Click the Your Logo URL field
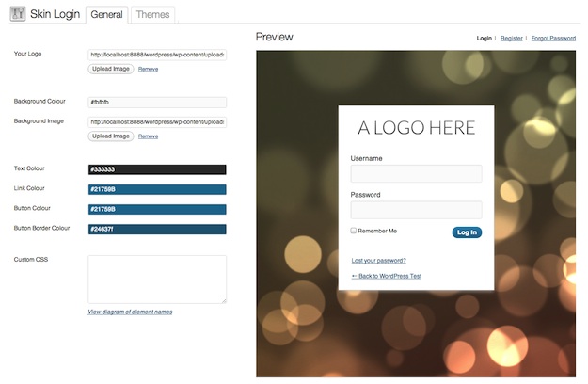Image resolution: width=588 pixels, height=384 pixels. 157,55
